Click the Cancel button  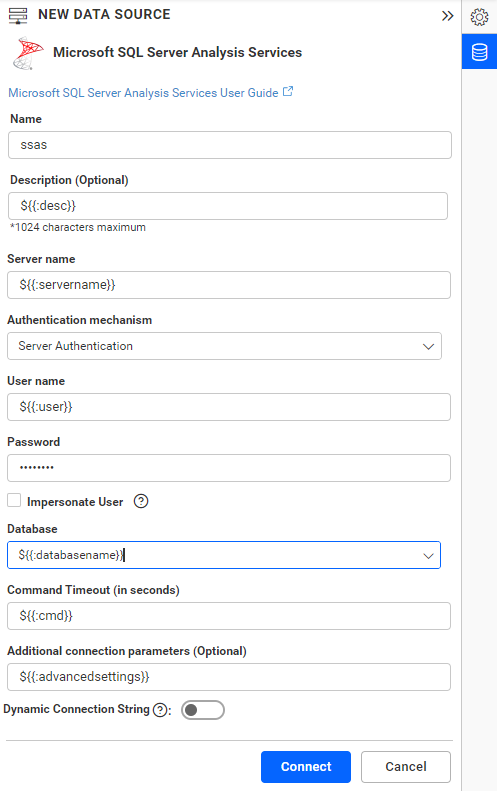click(x=406, y=767)
